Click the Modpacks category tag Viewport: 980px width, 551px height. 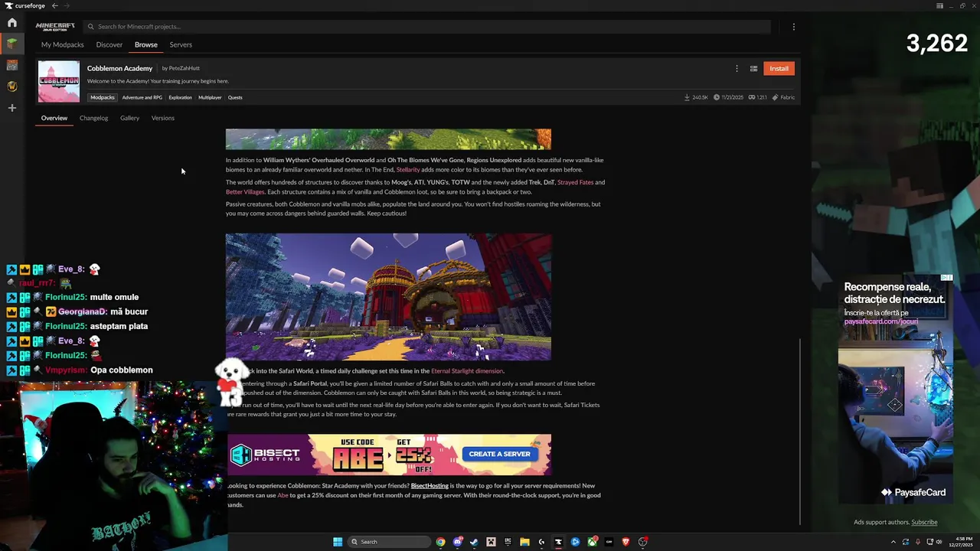[x=103, y=97]
